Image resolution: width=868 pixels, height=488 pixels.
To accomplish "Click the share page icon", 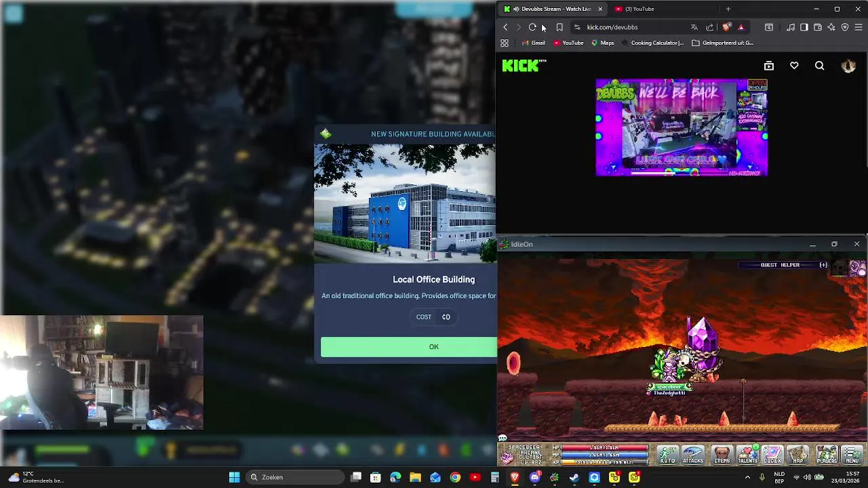I will coord(709,27).
